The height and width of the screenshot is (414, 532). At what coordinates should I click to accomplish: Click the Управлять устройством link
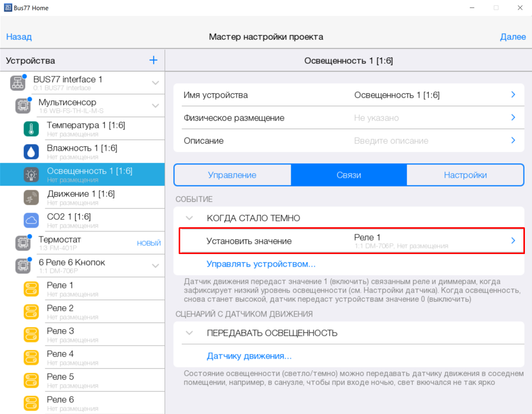[261, 264]
